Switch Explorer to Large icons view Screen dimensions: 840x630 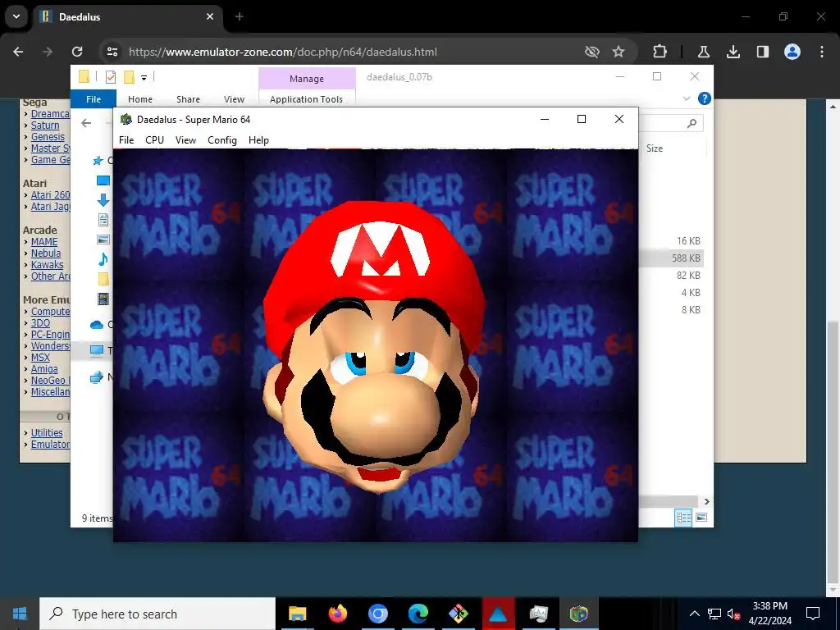coord(701,518)
